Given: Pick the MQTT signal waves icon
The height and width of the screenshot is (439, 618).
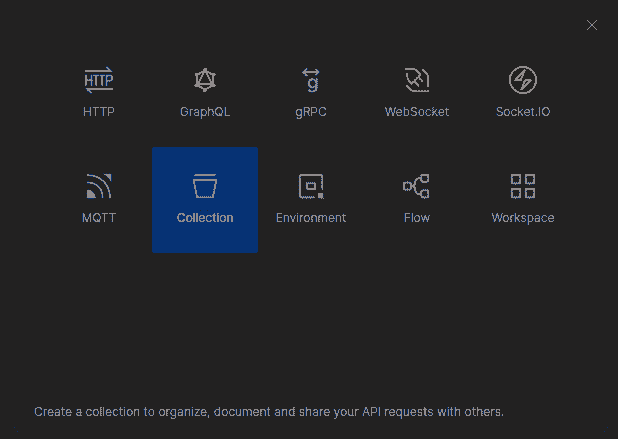Looking at the screenshot, I should click(99, 186).
